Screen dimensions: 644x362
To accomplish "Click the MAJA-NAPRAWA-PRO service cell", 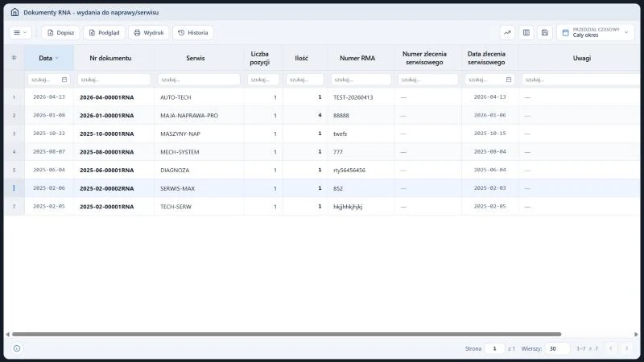I will tap(189, 115).
